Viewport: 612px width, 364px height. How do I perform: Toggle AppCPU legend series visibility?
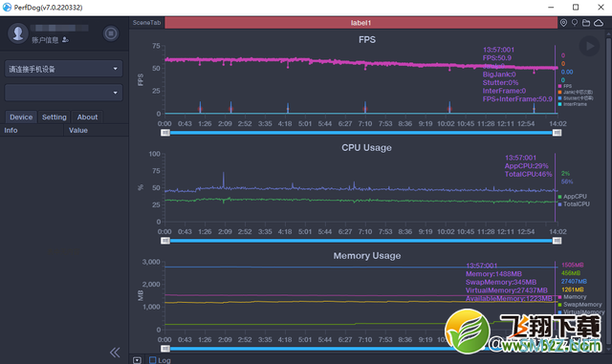coord(572,196)
